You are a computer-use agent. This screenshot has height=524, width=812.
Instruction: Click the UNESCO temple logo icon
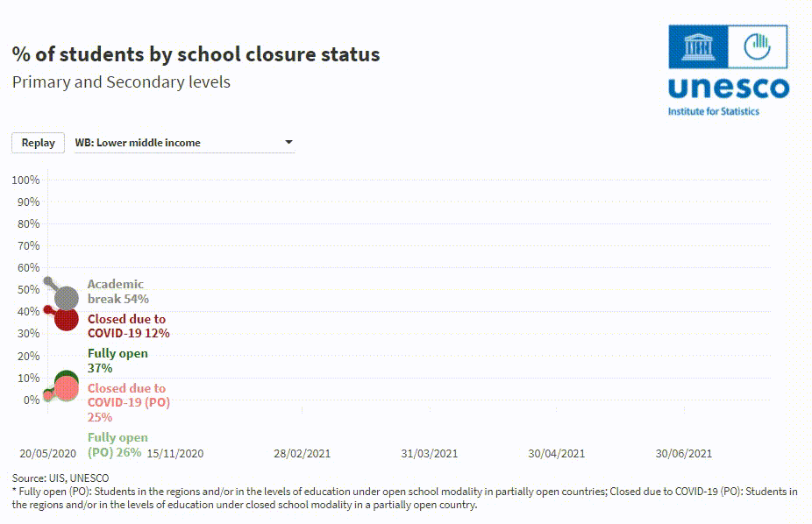tap(699, 46)
